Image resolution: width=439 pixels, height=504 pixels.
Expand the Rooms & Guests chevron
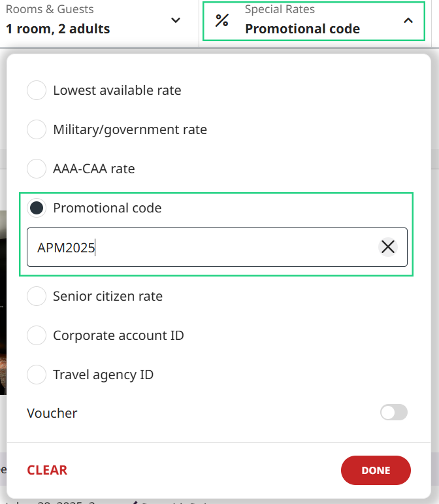pyautogui.click(x=175, y=20)
